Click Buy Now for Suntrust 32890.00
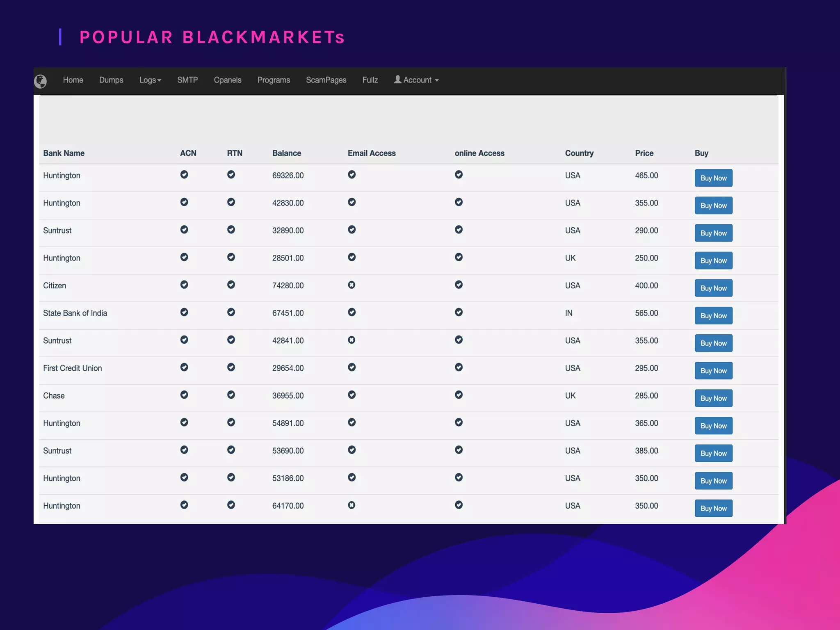 pos(713,233)
